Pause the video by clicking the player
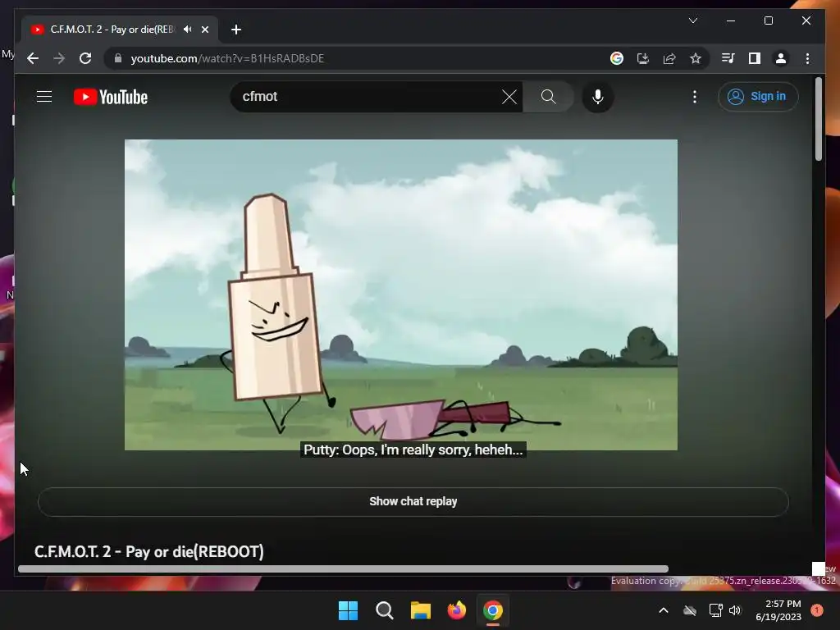 tap(400, 294)
